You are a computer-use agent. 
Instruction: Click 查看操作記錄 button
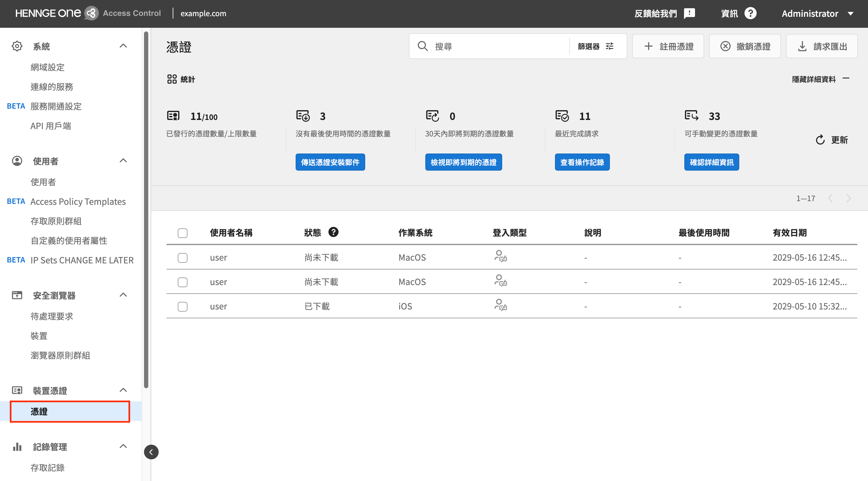[x=582, y=162]
